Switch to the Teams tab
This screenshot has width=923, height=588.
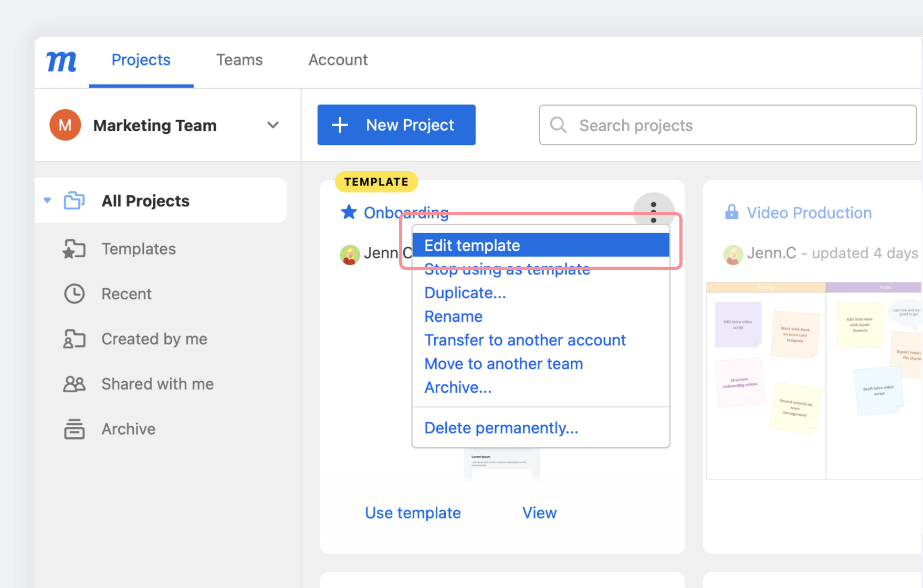point(239,60)
